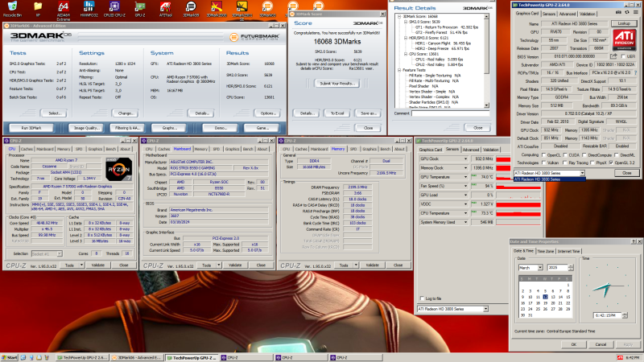Launch the HWiNFO32 desktop shortcut

point(89,7)
